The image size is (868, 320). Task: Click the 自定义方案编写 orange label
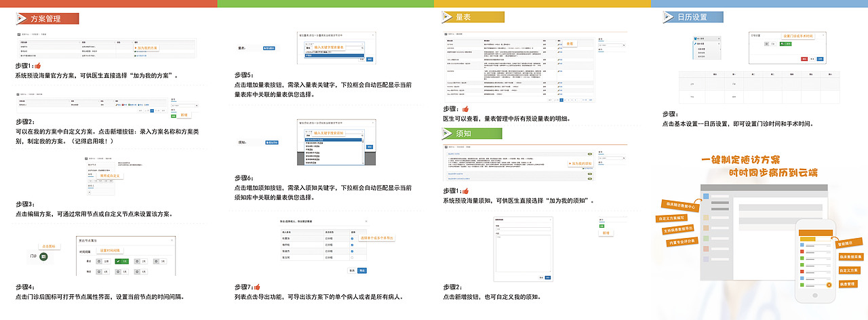click(671, 218)
